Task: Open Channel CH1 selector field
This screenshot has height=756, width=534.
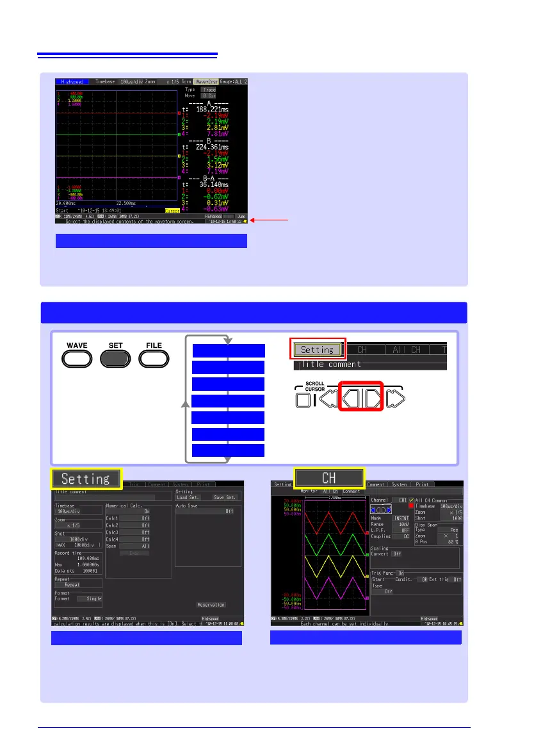Action: point(400,500)
